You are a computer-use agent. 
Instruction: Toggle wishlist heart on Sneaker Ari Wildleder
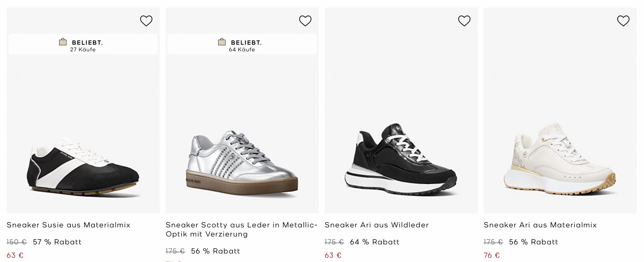pyautogui.click(x=464, y=21)
